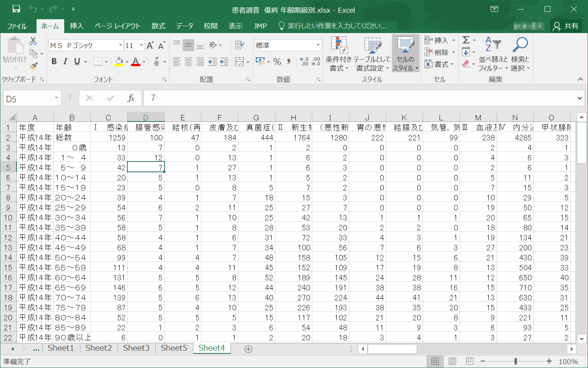Viewport: 588px width, 368px height.
Task: Switch to the データ ribbon tab
Action: [185, 26]
